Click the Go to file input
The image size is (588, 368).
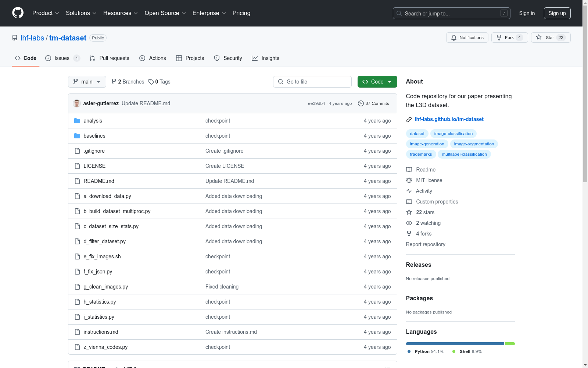(x=312, y=82)
